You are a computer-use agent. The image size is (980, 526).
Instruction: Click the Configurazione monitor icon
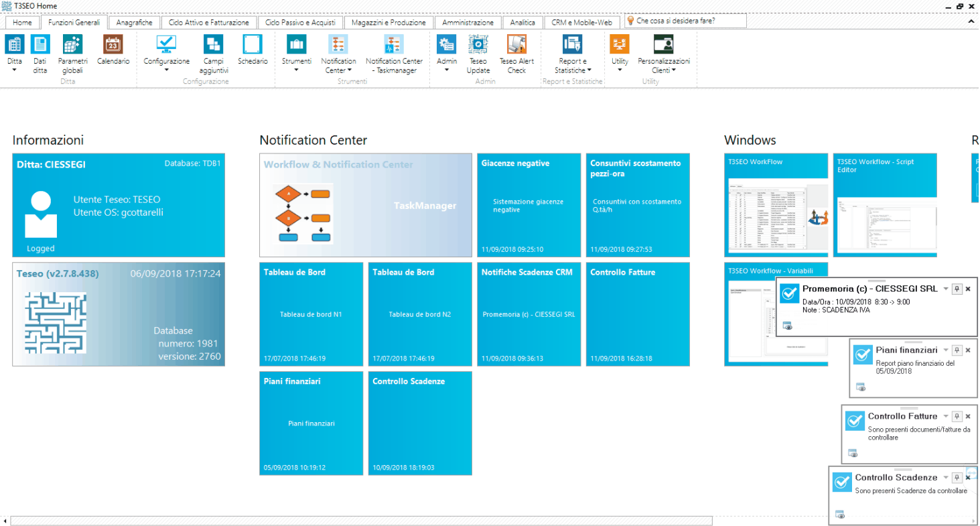click(166, 45)
